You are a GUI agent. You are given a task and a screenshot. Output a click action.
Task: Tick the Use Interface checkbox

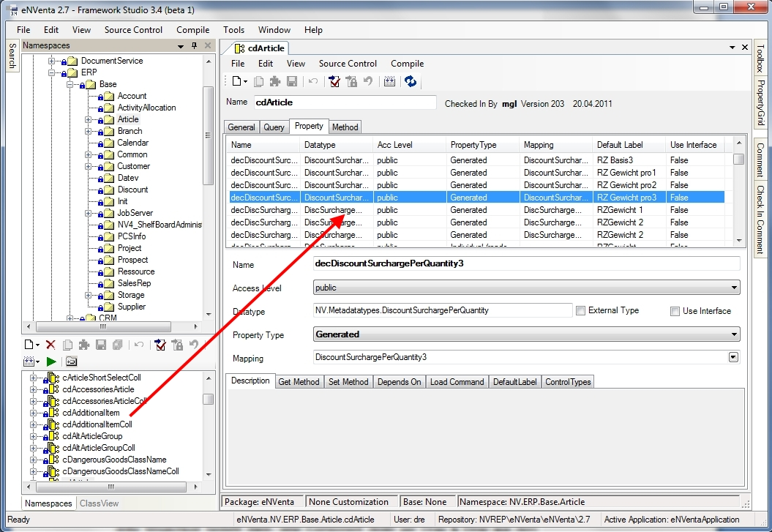point(675,311)
